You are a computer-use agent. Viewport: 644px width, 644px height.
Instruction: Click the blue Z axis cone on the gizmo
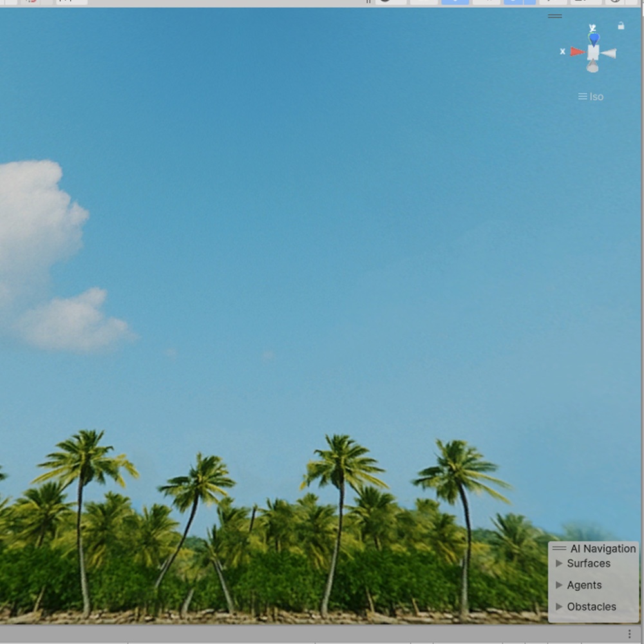click(594, 39)
